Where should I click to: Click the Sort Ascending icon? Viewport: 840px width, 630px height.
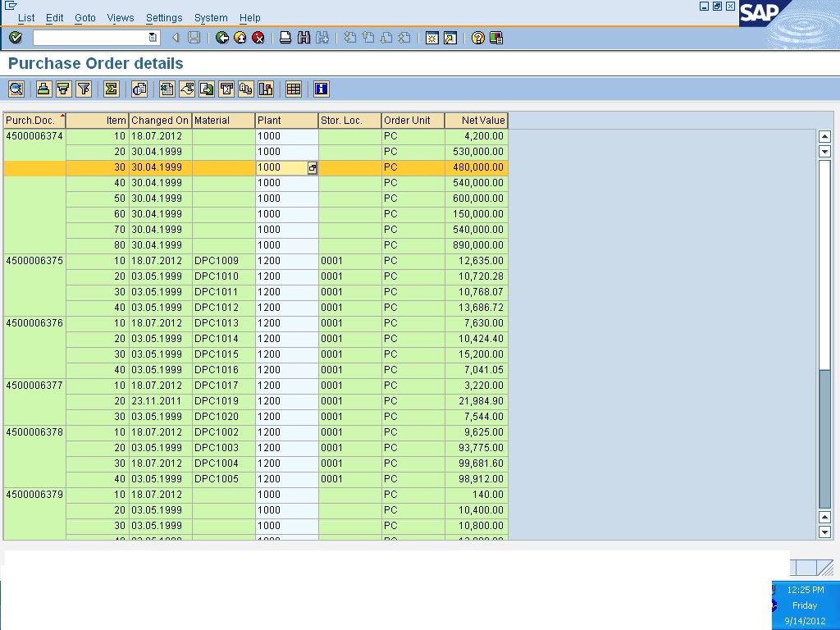(x=44, y=89)
